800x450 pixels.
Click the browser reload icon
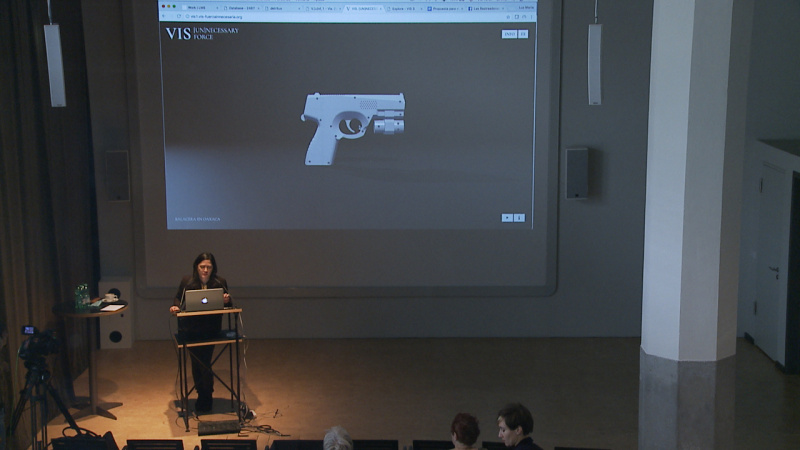pos(179,16)
